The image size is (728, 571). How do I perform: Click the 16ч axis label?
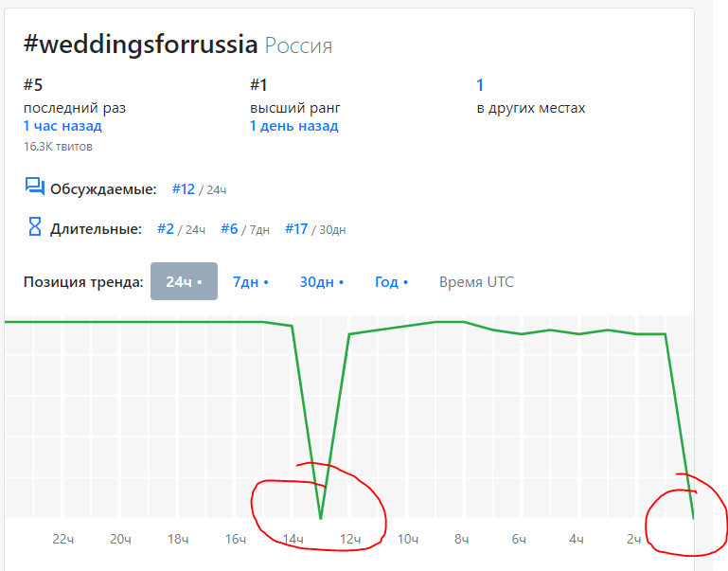point(236,539)
